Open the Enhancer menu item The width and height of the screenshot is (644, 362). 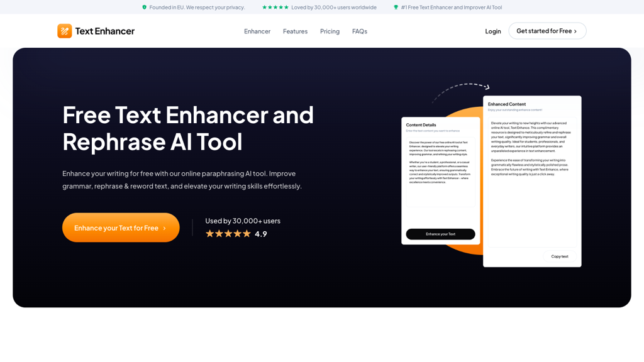[x=257, y=31]
